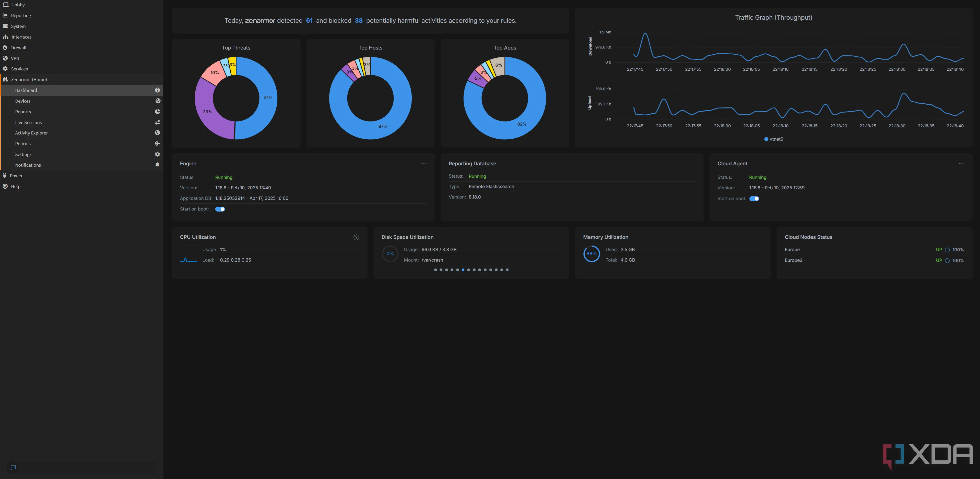Click the CPU Utilization help icon

click(356, 237)
